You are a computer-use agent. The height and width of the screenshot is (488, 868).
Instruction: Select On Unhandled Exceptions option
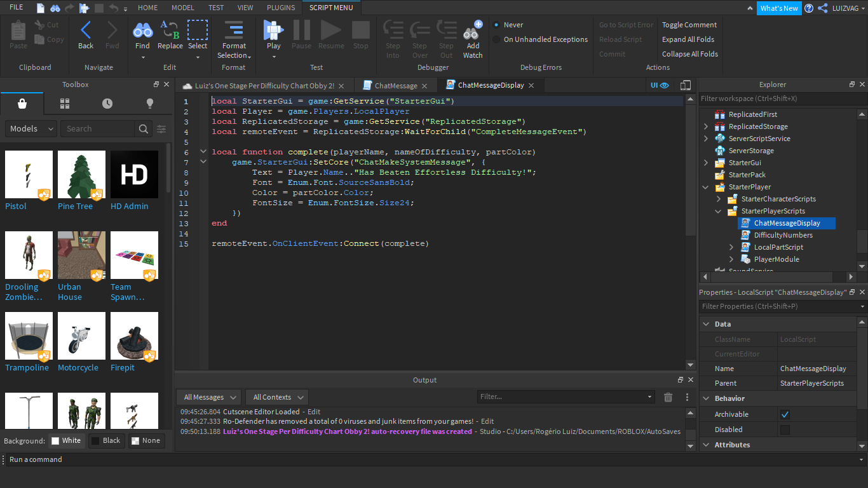496,39
